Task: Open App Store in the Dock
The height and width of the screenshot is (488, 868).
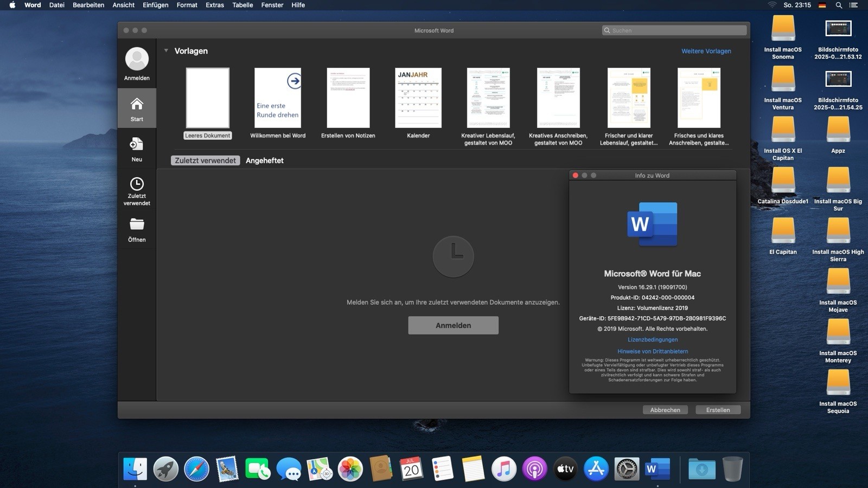Action: [x=596, y=469]
